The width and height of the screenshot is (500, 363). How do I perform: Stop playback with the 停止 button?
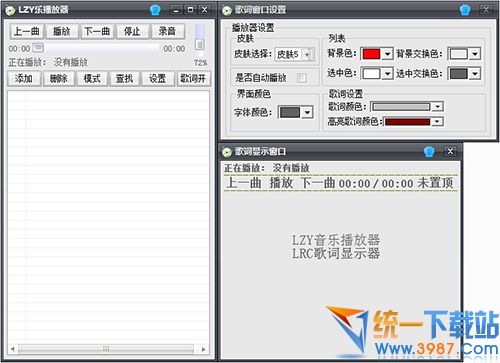click(132, 31)
